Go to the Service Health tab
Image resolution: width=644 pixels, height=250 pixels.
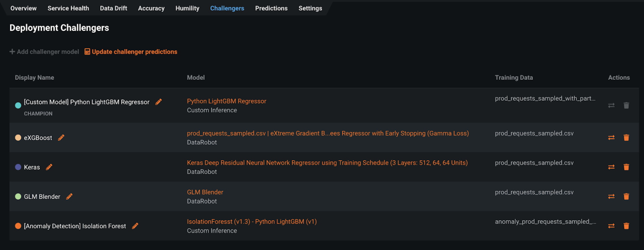68,8
